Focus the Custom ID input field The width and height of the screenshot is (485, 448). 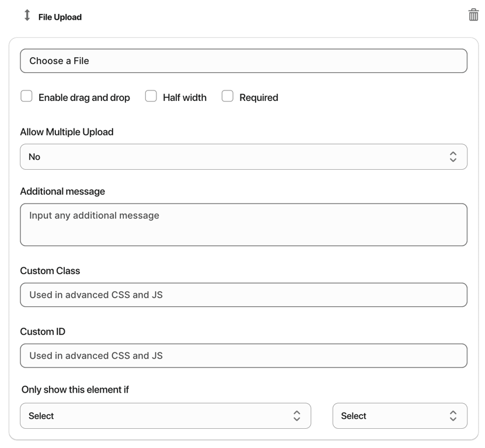point(243,356)
